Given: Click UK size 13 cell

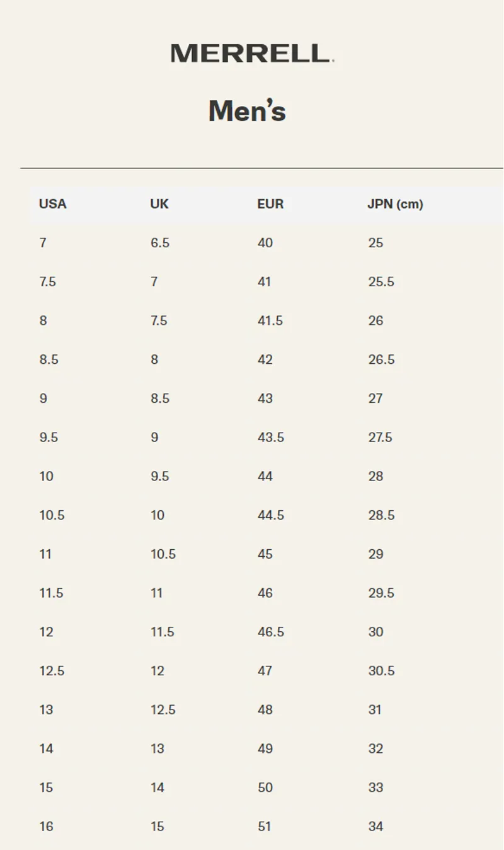Looking at the screenshot, I should point(157,748).
